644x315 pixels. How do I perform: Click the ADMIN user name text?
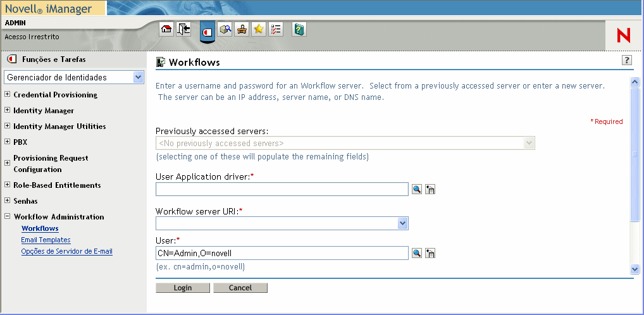click(x=15, y=23)
